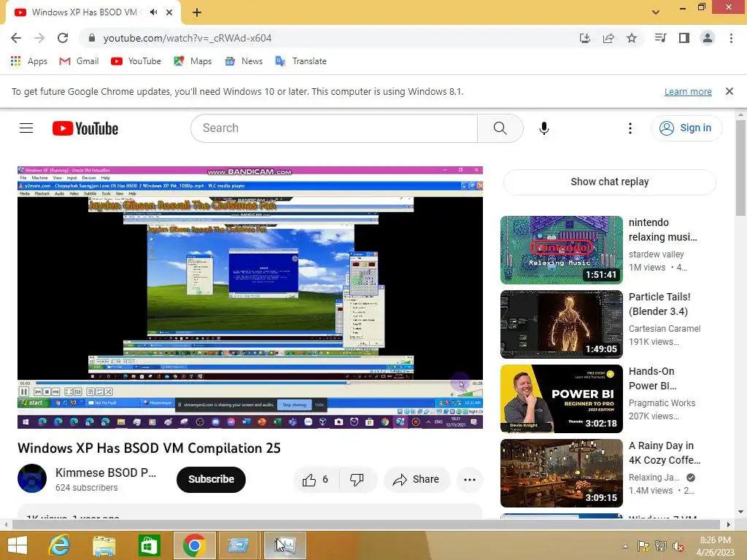Image resolution: width=747 pixels, height=560 pixels.
Task: Open the Windows Start button
Action: point(18,545)
